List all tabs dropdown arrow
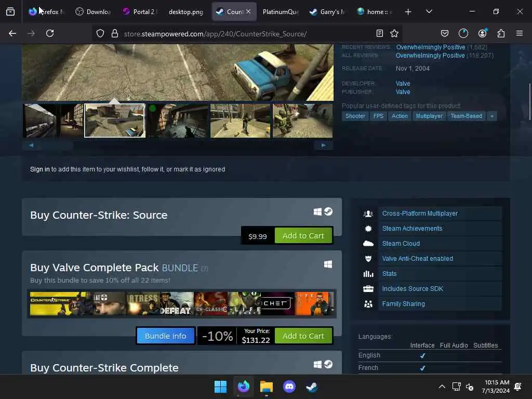 [429, 11]
